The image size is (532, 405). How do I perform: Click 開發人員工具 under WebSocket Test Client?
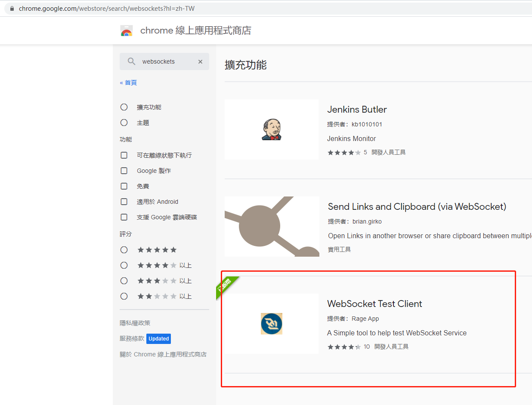point(391,347)
